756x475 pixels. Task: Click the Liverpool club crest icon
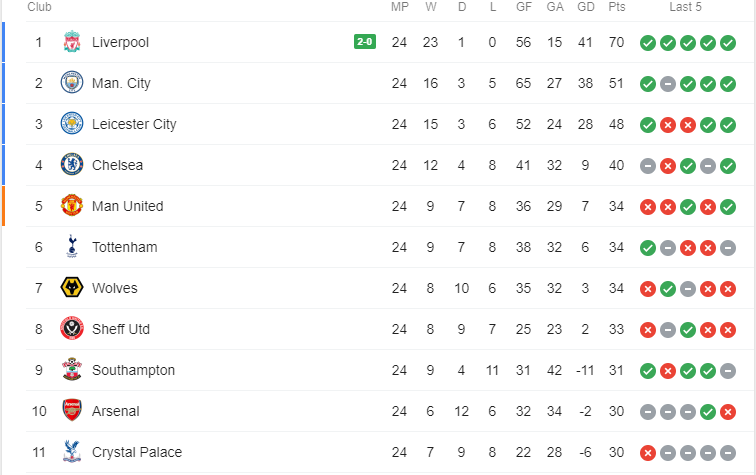[71, 42]
